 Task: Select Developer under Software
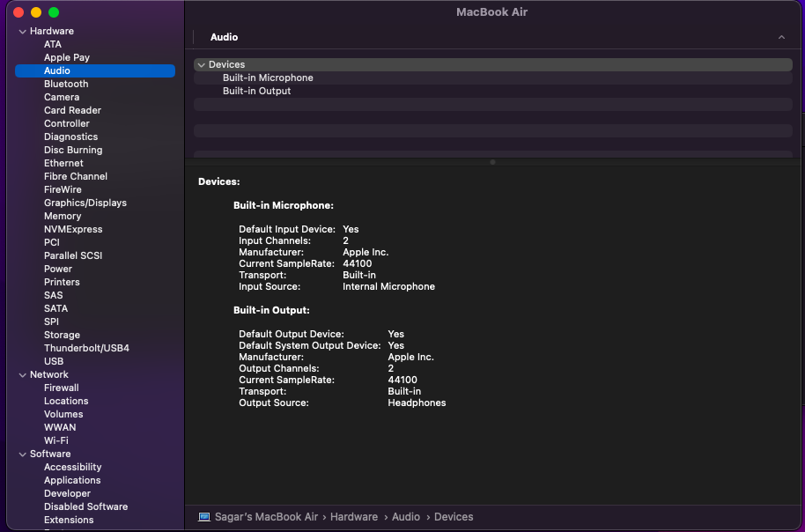click(67, 494)
